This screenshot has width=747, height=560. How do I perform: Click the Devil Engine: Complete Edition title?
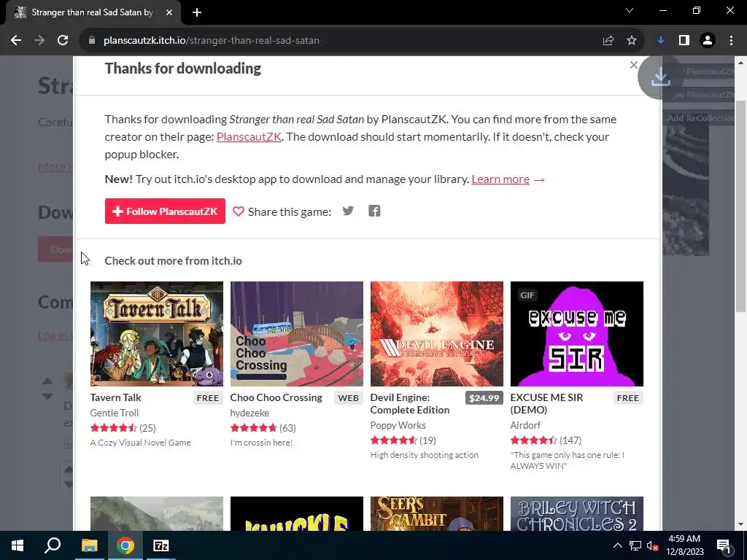coord(410,403)
